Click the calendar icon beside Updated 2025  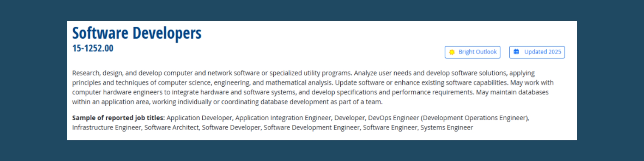tap(516, 52)
